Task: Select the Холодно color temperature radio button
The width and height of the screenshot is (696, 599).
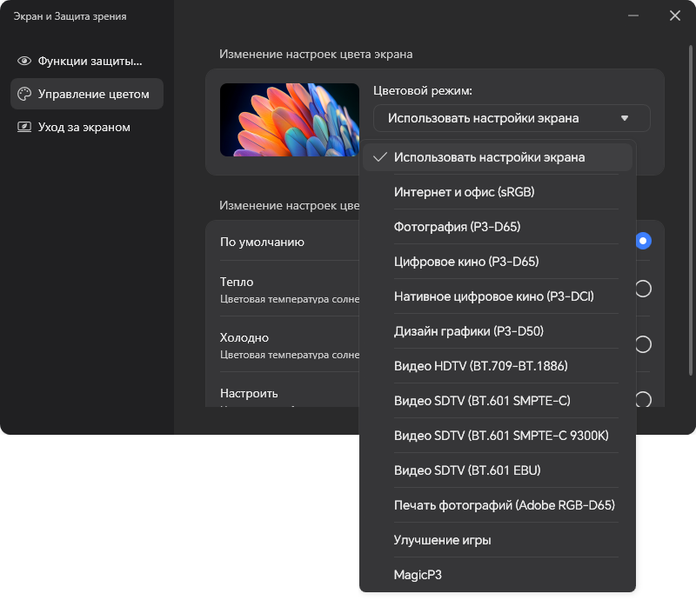Action: tap(643, 345)
